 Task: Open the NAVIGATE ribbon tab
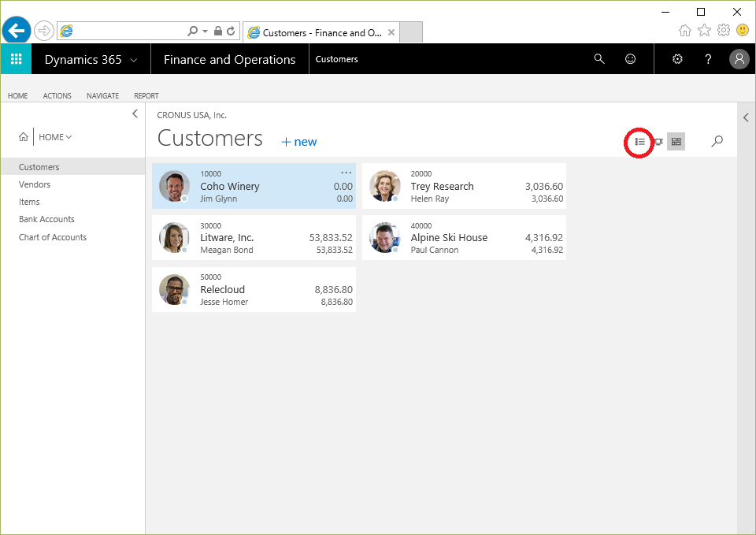point(102,95)
